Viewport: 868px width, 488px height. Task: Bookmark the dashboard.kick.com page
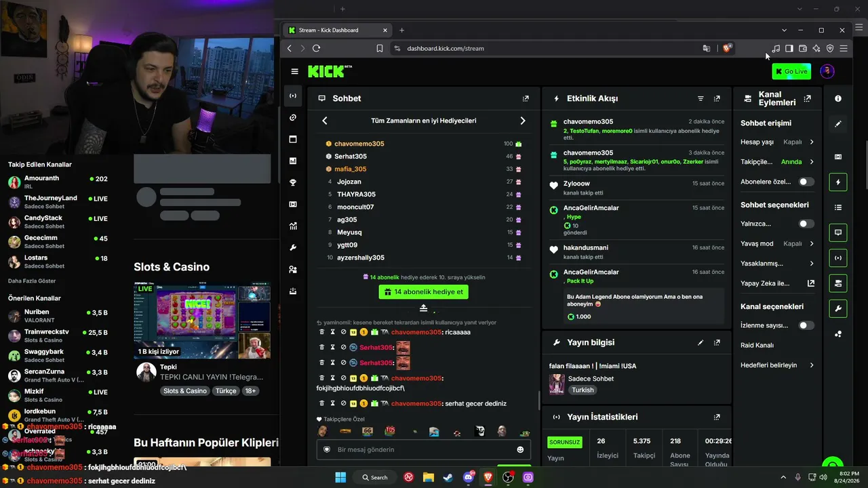(x=380, y=48)
